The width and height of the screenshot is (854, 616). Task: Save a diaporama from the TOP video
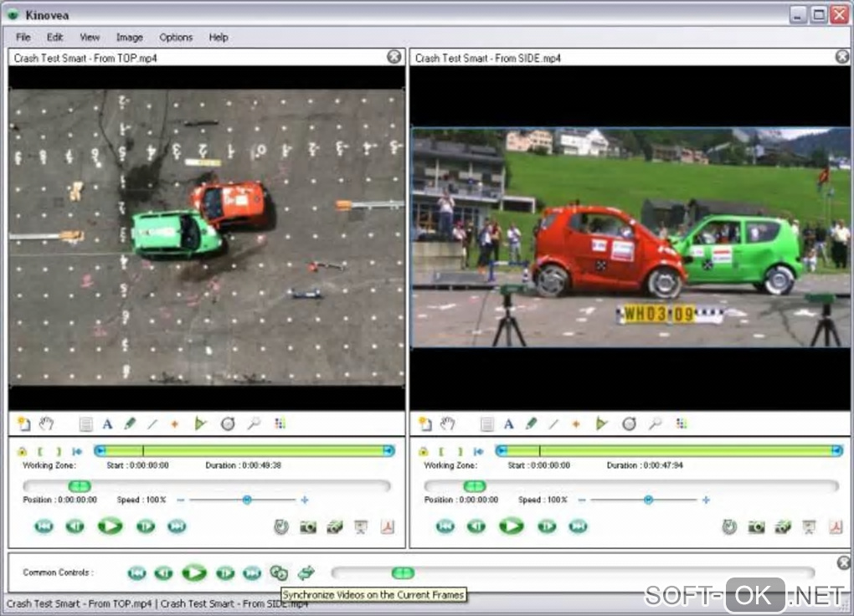click(361, 526)
